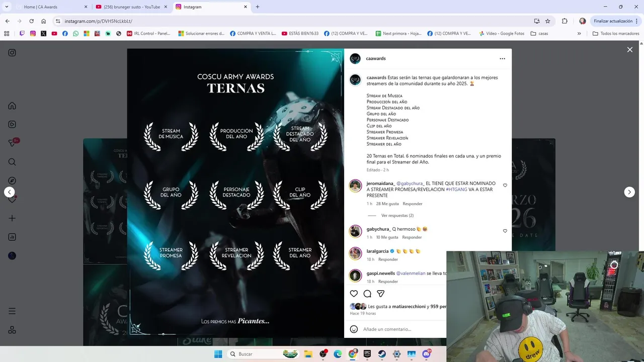Open WhatsApp bookmark icon
Viewport: 644px width, 362px height.
75,34
